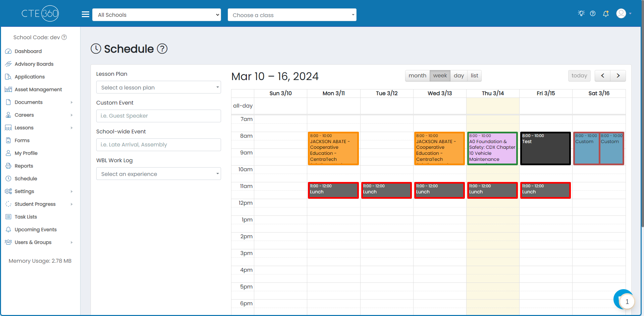Switch calendar to day view

click(x=459, y=76)
